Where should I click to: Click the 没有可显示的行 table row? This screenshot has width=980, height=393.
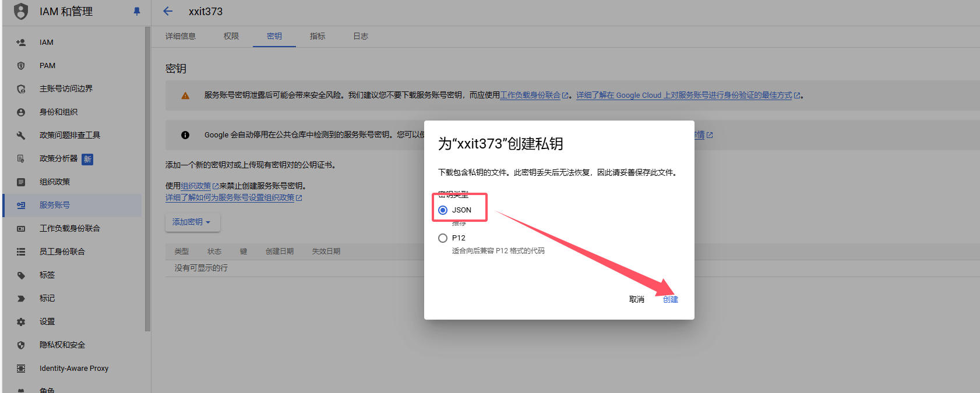[572, 268]
